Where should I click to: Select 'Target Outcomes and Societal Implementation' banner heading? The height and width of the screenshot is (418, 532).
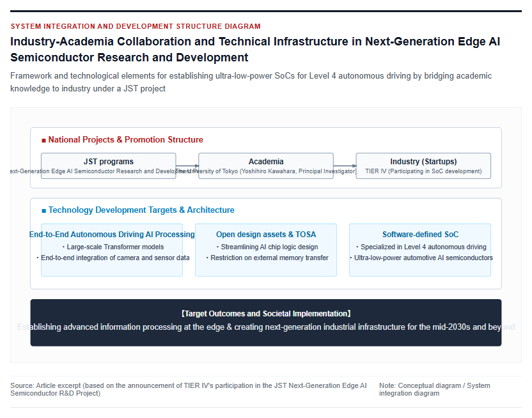pos(266,314)
